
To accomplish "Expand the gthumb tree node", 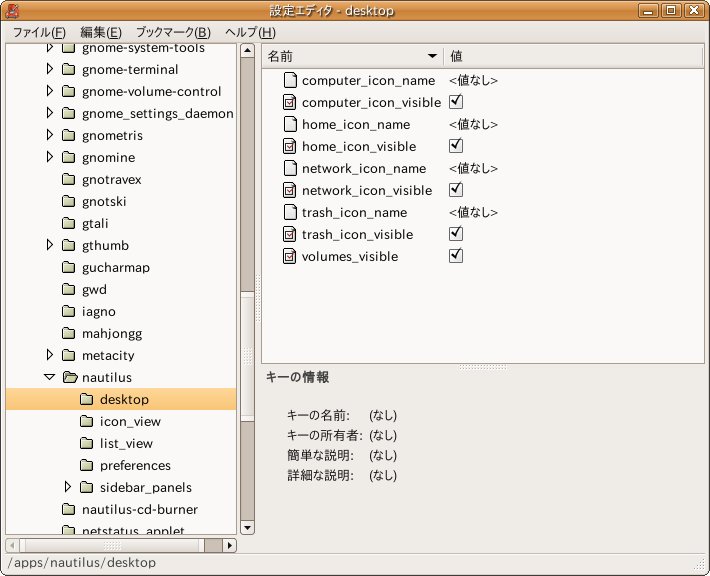I will (50, 245).
